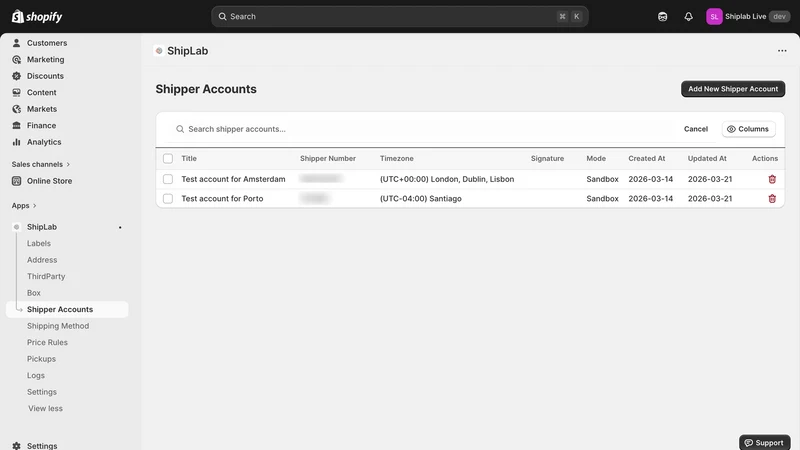Delete the Test account for Porto row
The height and width of the screenshot is (450, 800).
(x=772, y=198)
